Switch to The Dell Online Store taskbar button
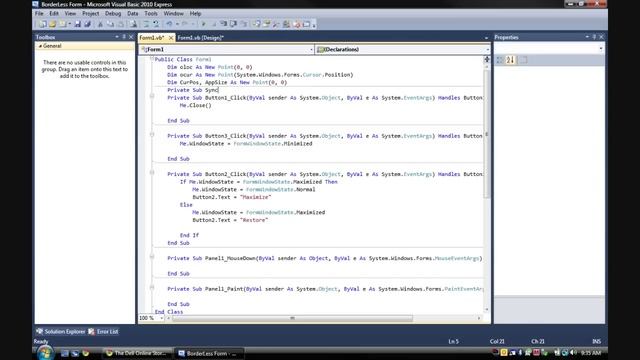Image resolution: width=640 pixels, height=360 pixels. click(x=137, y=353)
